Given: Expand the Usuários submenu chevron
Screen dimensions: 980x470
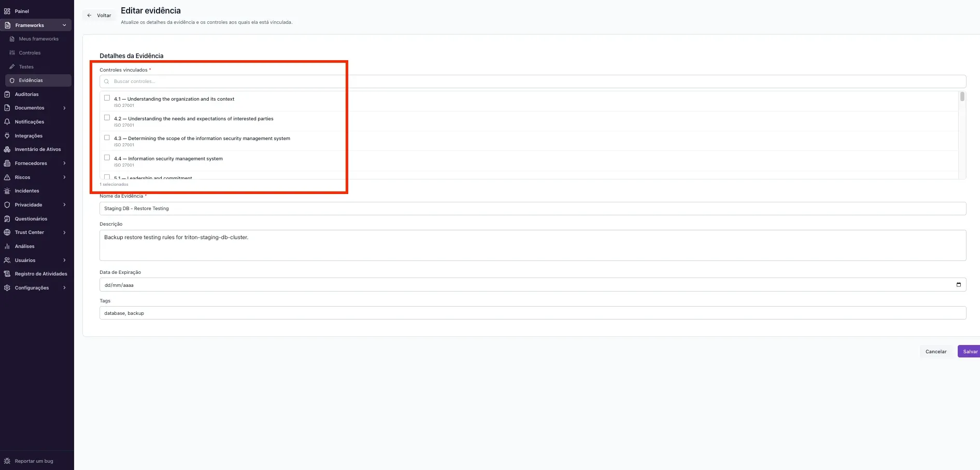Looking at the screenshot, I should (x=64, y=260).
